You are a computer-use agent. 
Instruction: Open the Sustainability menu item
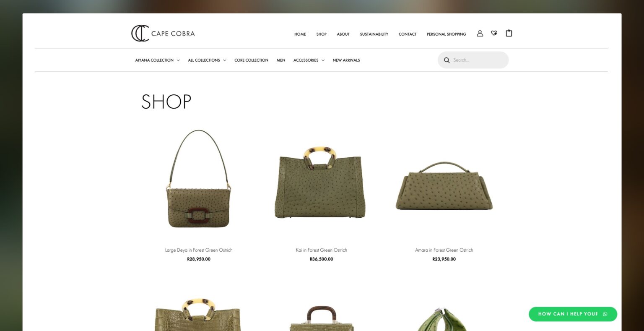374,34
